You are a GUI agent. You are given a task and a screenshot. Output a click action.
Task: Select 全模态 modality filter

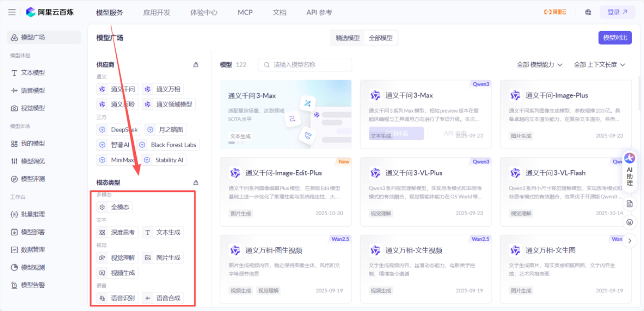click(x=114, y=207)
